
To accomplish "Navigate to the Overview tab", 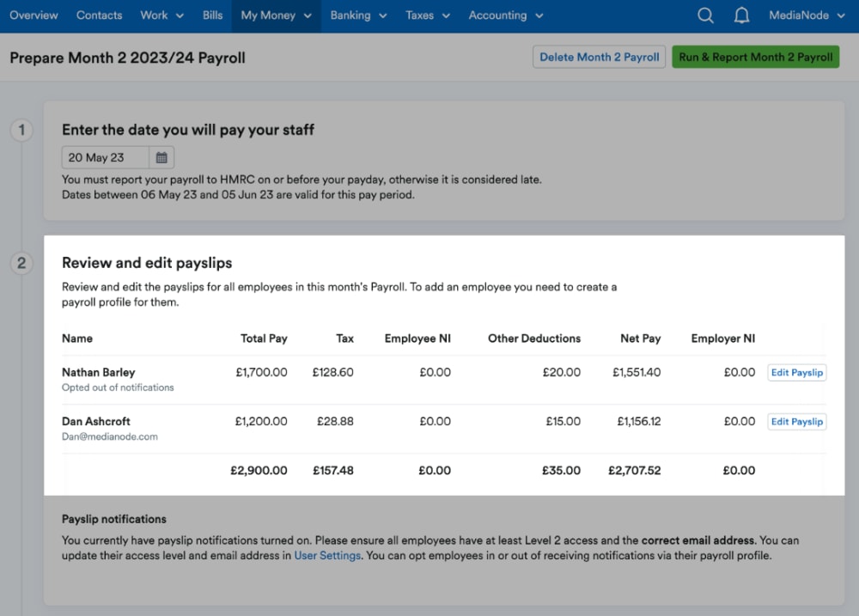I will pos(34,15).
